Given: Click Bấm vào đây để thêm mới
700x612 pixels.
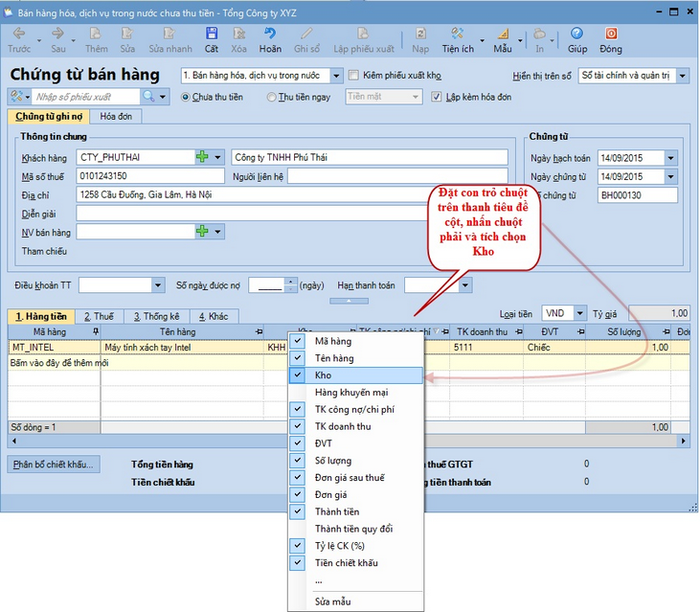Looking at the screenshot, I should 59,363.
